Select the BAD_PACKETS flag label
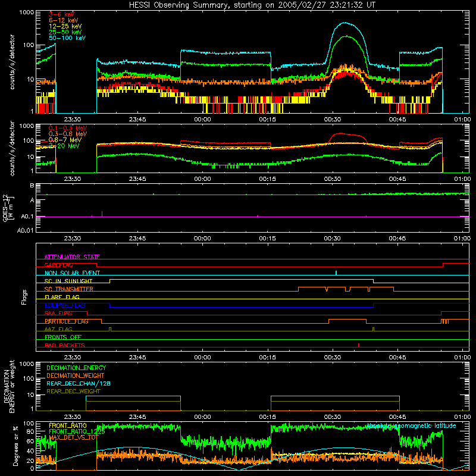Viewport: 476px width, 476px height. tap(65, 345)
